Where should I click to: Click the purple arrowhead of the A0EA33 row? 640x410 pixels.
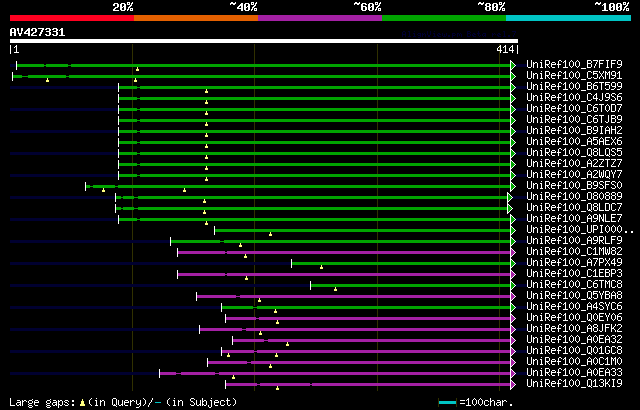(x=513, y=374)
